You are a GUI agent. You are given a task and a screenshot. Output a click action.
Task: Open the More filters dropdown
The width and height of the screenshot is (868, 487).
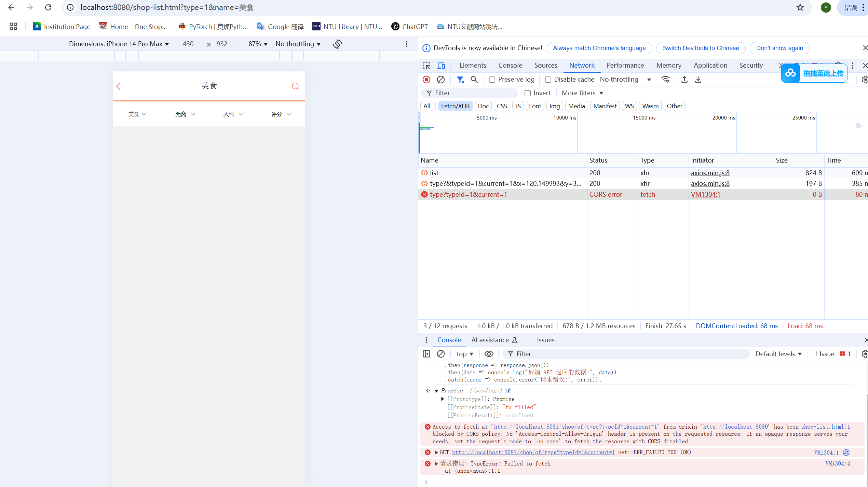point(582,93)
